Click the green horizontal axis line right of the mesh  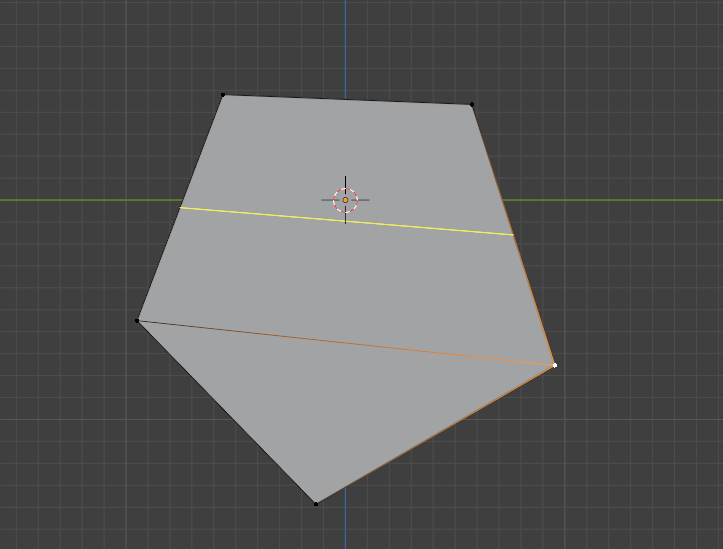pos(612,200)
